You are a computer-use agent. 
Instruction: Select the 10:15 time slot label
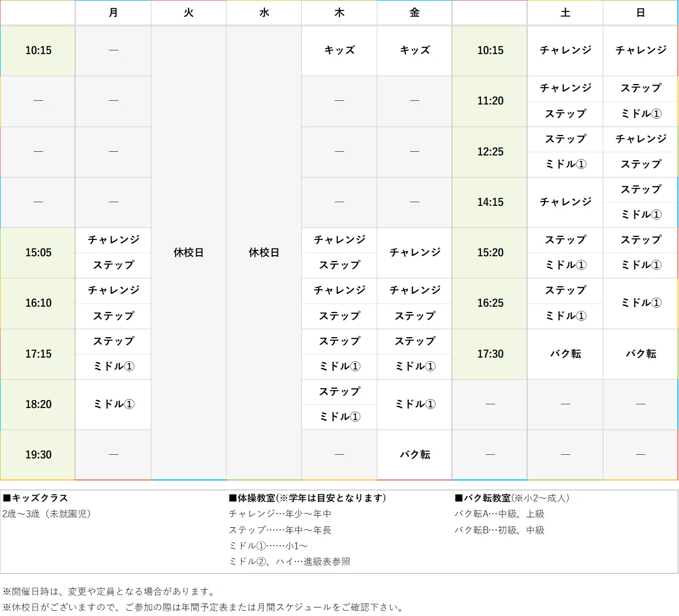tap(37, 50)
